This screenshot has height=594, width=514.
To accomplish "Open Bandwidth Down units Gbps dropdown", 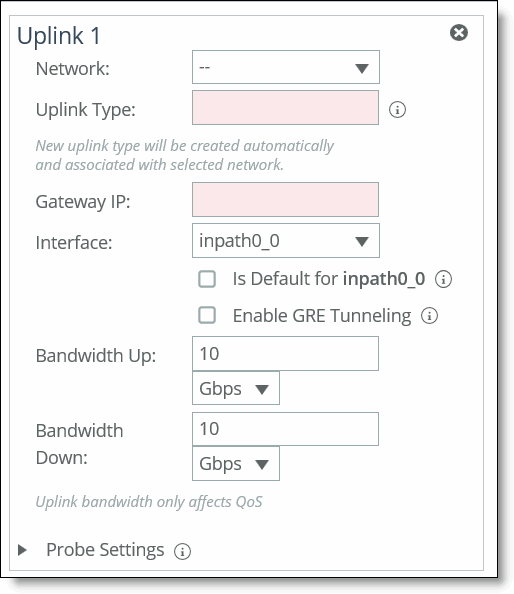I will 236,464.
